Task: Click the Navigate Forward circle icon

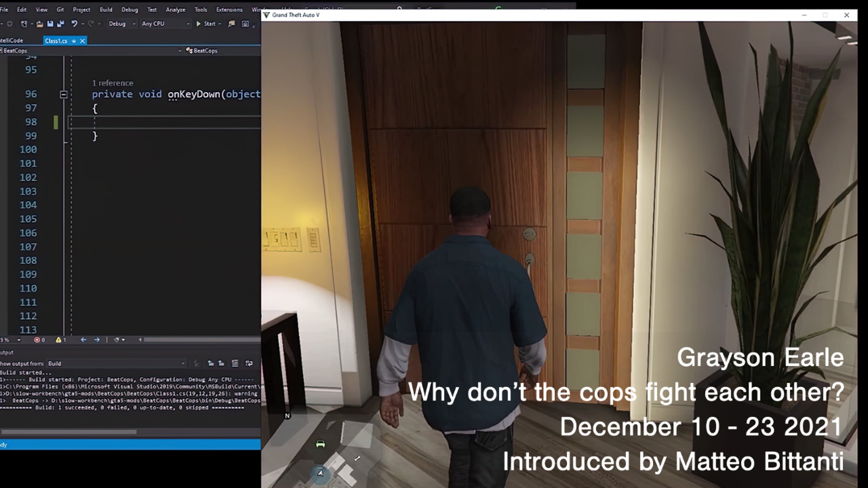Action: tap(10, 24)
